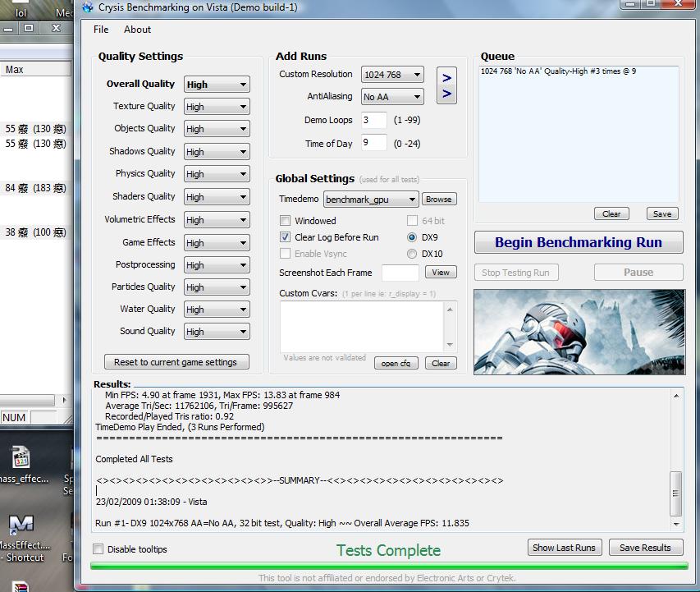Click the Screenshot Each Frame input field
This screenshot has height=592, width=700.
400,273
